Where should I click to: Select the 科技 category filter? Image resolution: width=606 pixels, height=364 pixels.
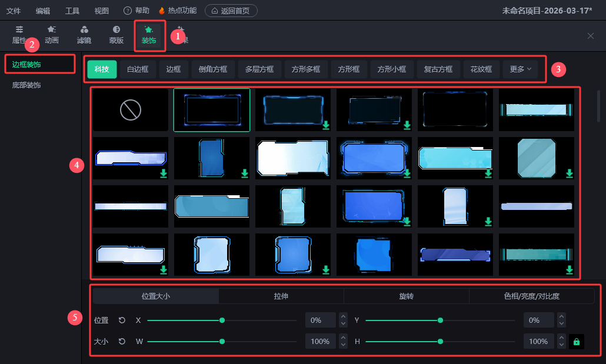click(x=102, y=69)
